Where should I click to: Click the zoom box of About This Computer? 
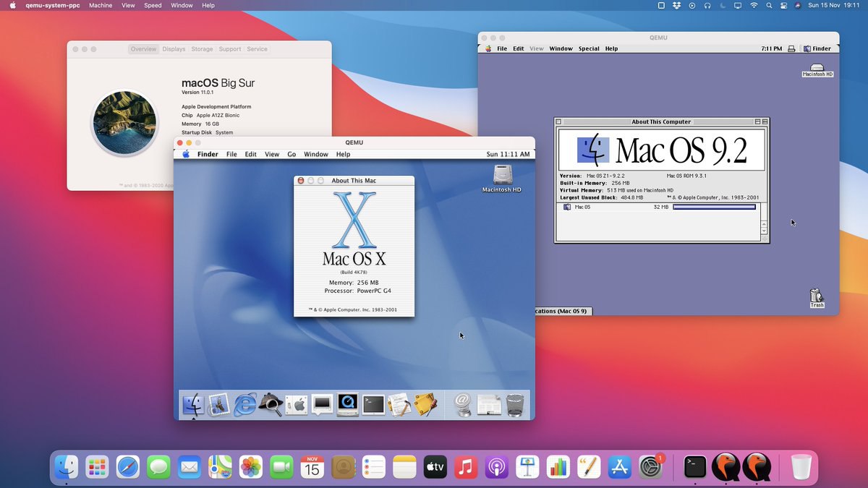tap(757, 121)
